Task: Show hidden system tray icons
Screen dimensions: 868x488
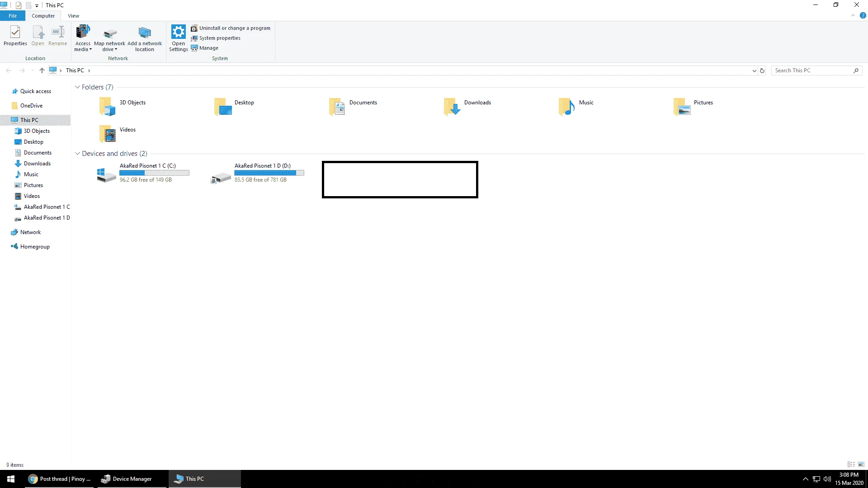Action: pyautogui.click(x=805, y=479)
